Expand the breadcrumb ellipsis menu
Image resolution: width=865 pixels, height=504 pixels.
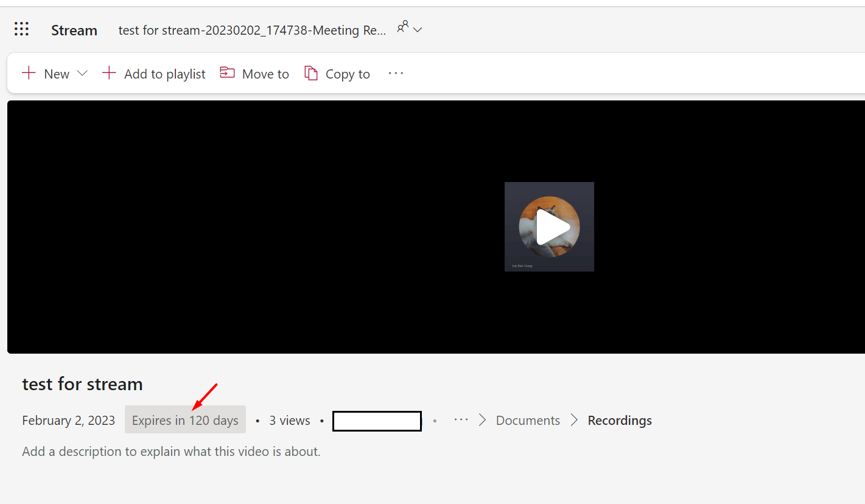pyautogui.click(x=461, y=419)
